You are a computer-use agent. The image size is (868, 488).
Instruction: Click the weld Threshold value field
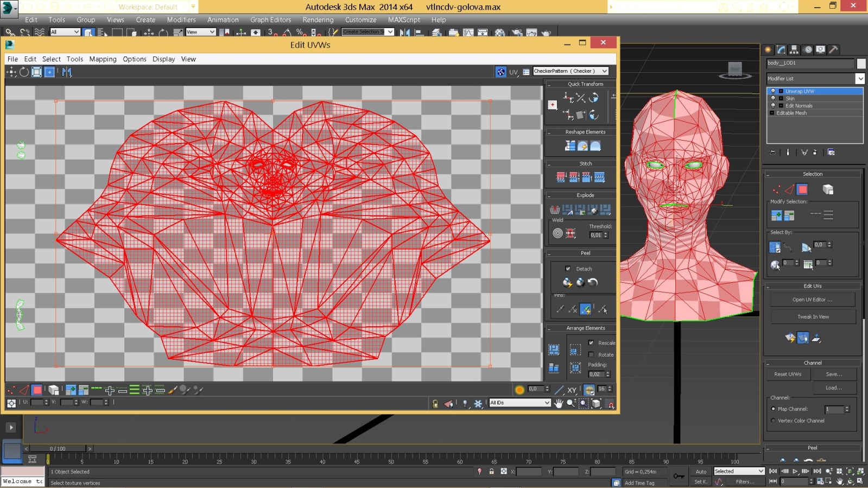coord(597,235)
